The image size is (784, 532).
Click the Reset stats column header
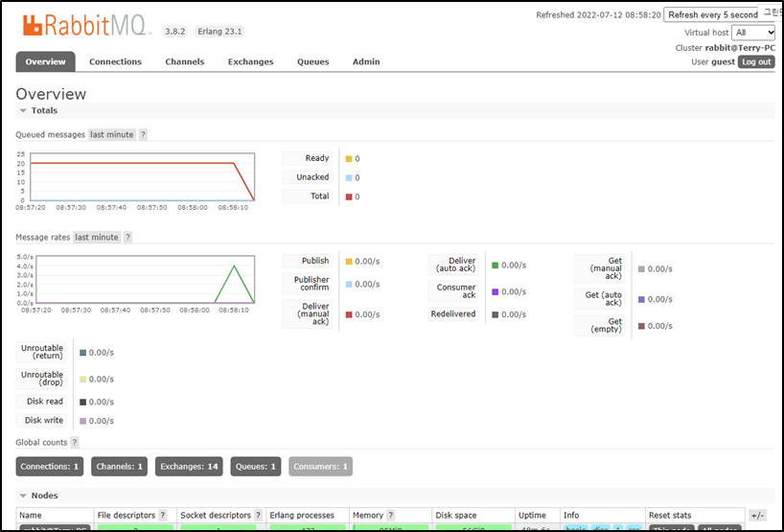(670, 515)
